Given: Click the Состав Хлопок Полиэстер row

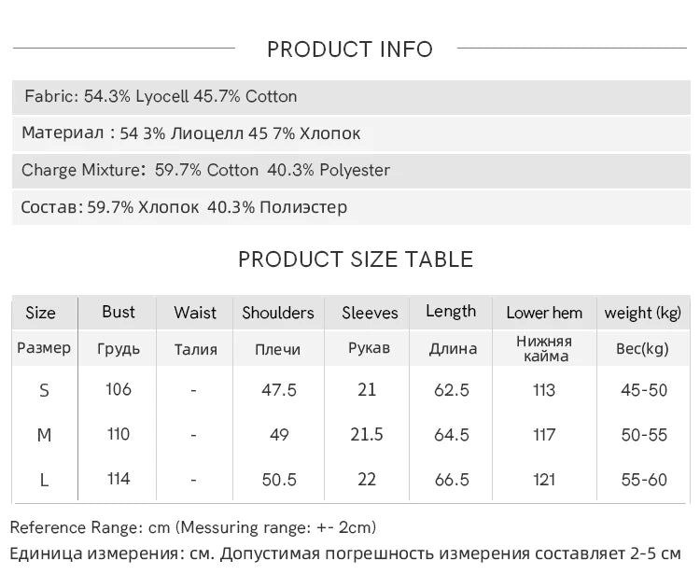Looking at the screenshot, I should (x=351, y=207).
